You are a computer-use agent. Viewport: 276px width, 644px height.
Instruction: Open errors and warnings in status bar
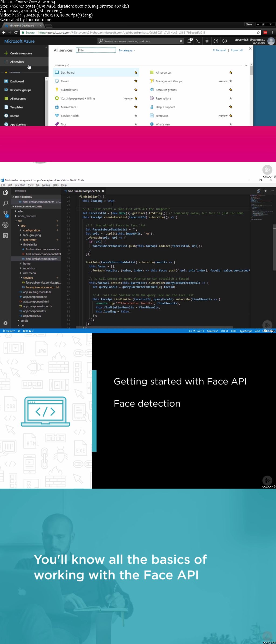pos(28,331)
